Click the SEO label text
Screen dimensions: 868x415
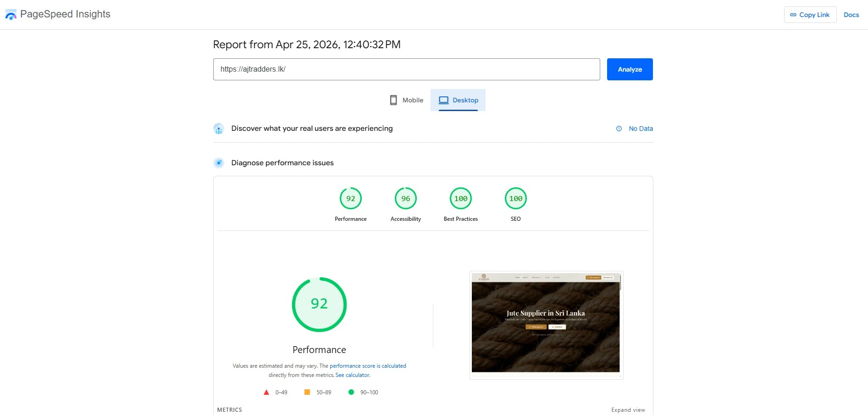click(x=516, y=219)
